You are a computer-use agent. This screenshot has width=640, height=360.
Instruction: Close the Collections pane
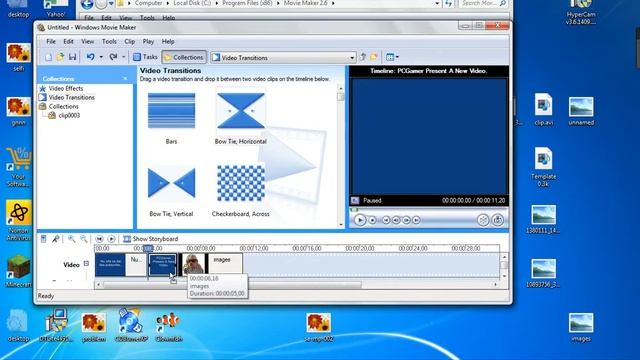pos(125,78)
